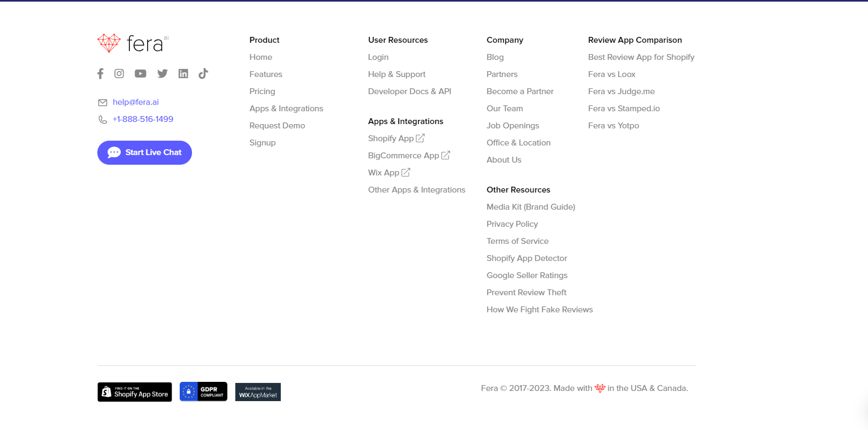This screenshot has width=868, height=430.
Task: Click Request Demo
Action: click(x=277, y=126)
